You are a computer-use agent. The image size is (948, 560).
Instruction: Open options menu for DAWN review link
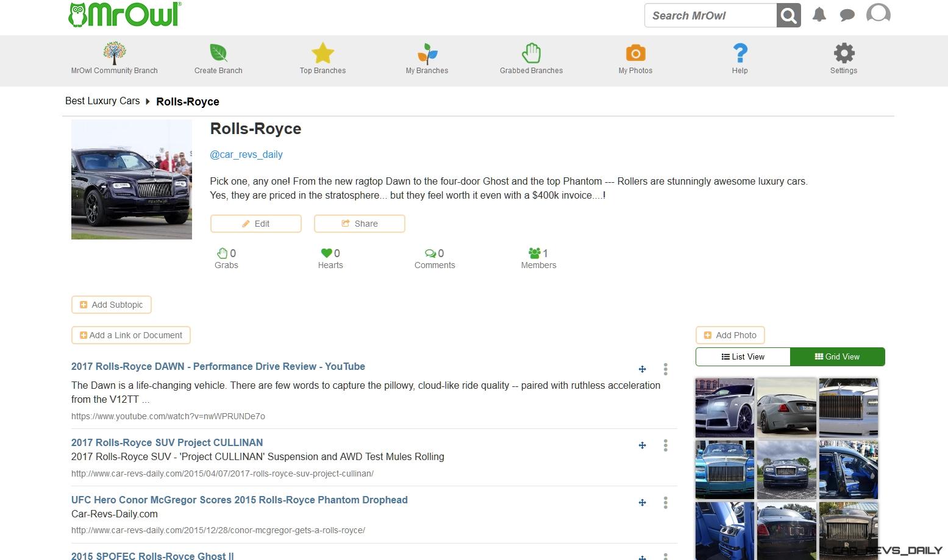666,369
